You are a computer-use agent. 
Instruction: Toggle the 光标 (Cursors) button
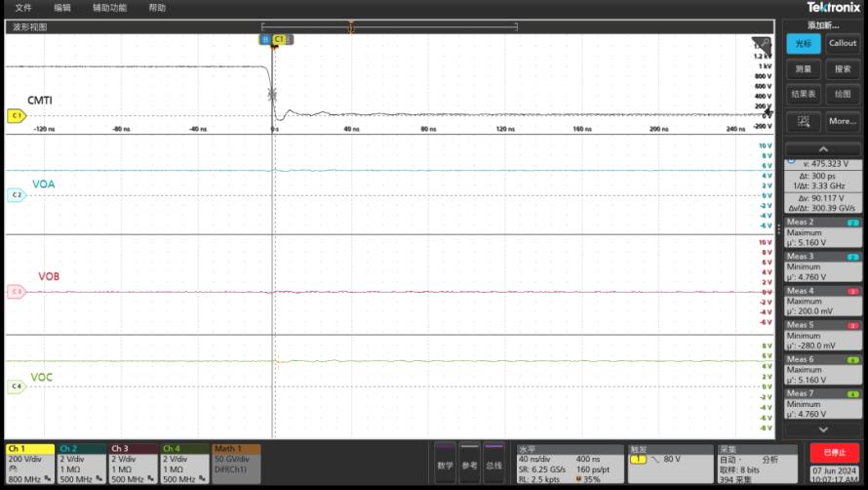[804, 44]
